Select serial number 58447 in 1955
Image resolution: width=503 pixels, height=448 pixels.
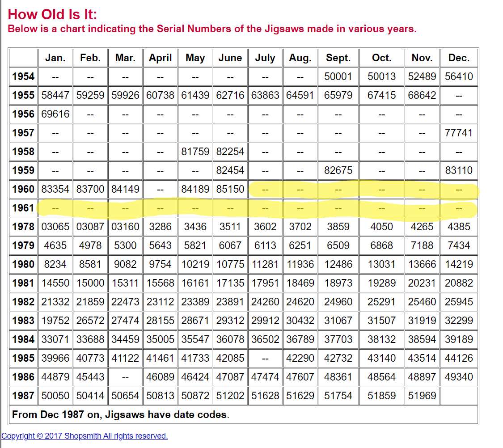tap(55, 95)
